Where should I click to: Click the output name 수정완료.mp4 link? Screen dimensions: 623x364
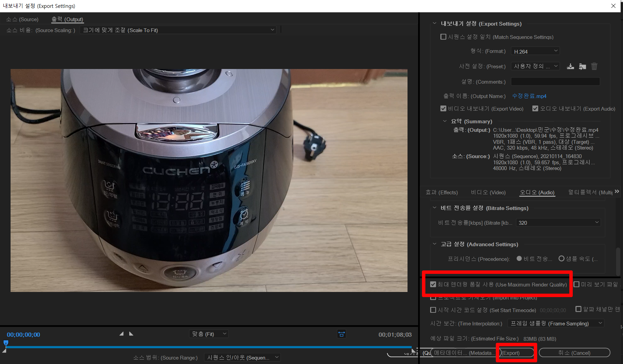(529, 96)
